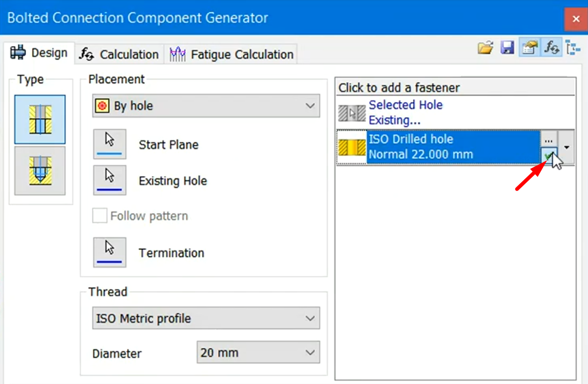Toggle the fx calculation icon in toolbar
The width and height of the screenshot is (588, 384).
click(552, 48)
